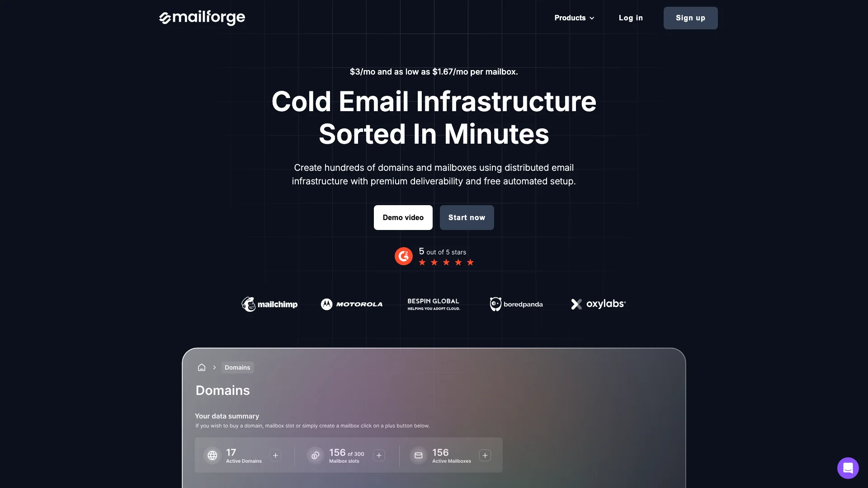Click the chat/support widget icon
868x488 pixels.
(848, 468)
